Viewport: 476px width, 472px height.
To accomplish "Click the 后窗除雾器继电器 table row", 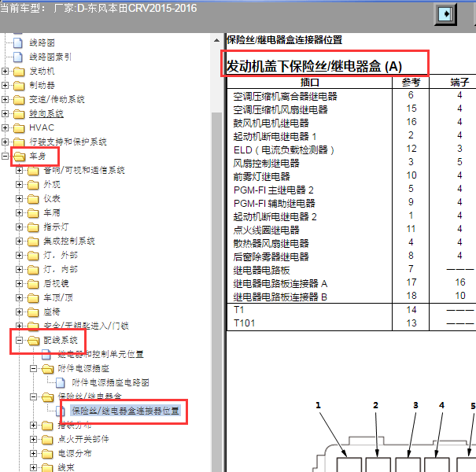I will coord(351,256).
